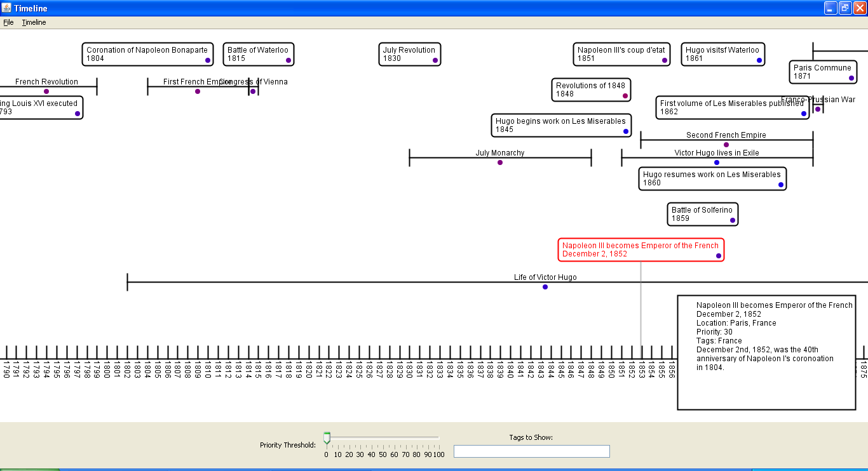Screen dimensions: 868x471
Task: Click dot on Victor Hugo lives in Exile
Action: 717,163
